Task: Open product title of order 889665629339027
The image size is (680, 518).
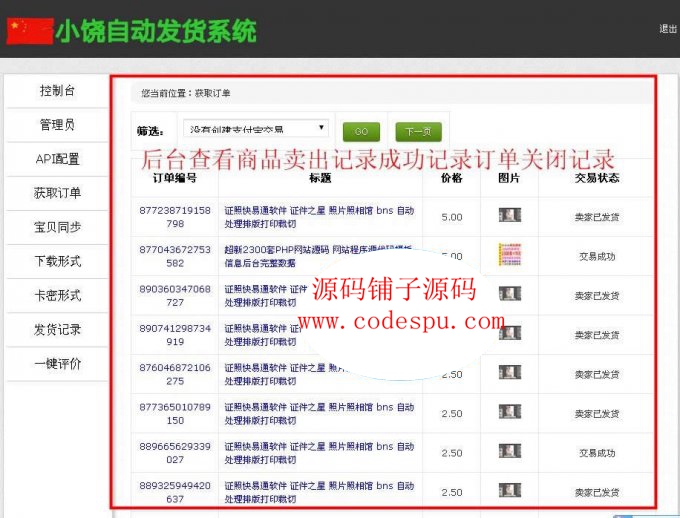Action: point(319,453)
